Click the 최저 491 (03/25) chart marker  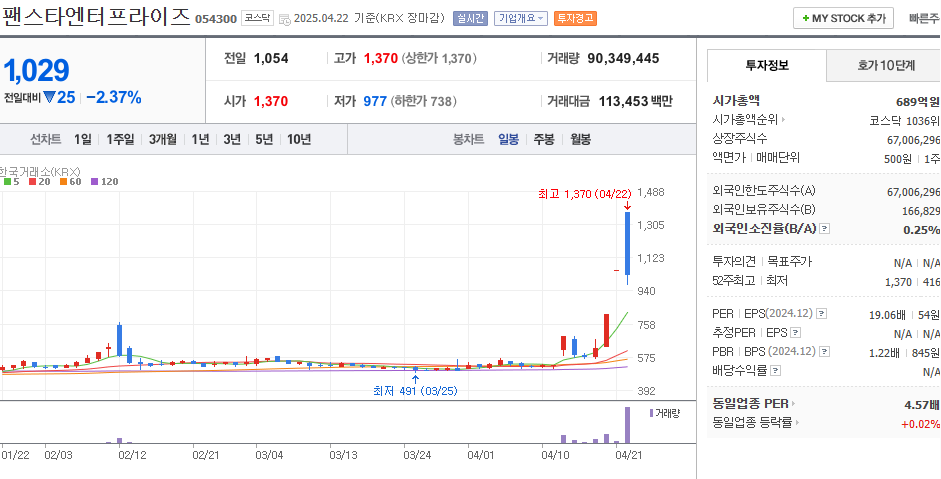(415, 391)
